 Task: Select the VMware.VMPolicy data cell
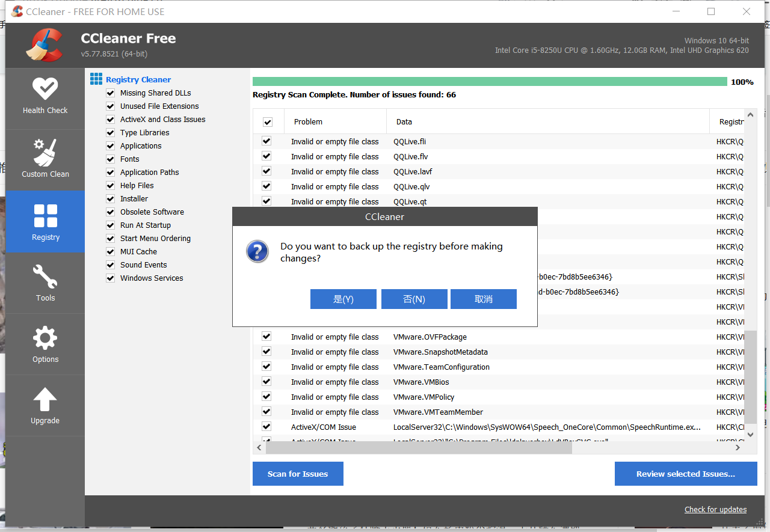click(424, 397)
